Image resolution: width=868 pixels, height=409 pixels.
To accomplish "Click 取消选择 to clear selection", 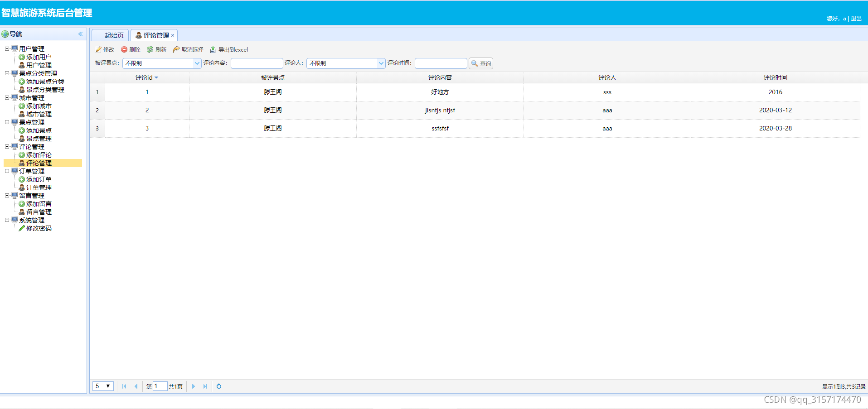I will 188,50.
